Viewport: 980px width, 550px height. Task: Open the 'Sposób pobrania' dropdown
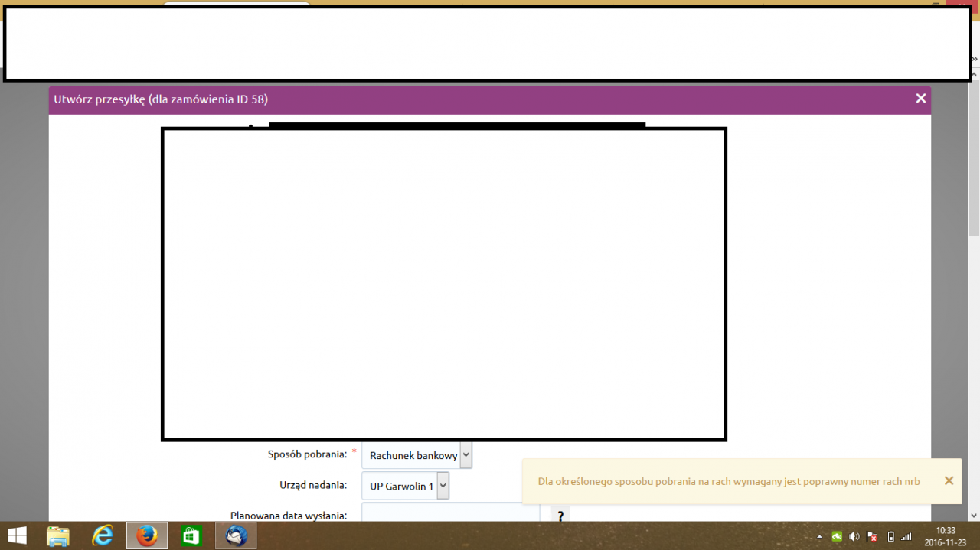point(417,455)
